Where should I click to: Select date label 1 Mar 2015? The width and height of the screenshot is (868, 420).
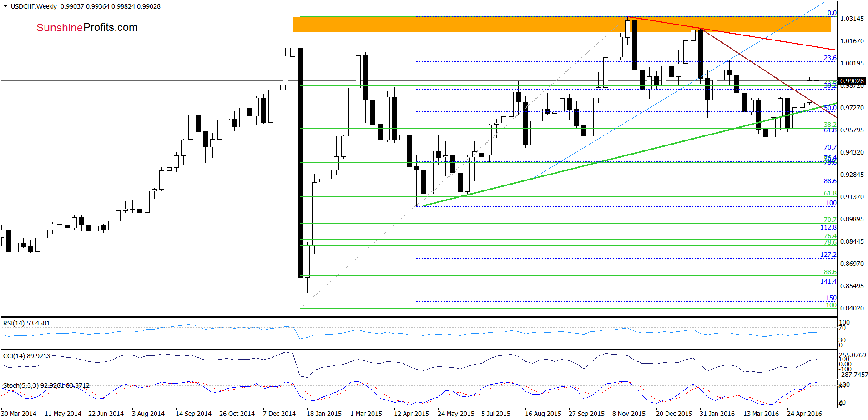(366, 414)
